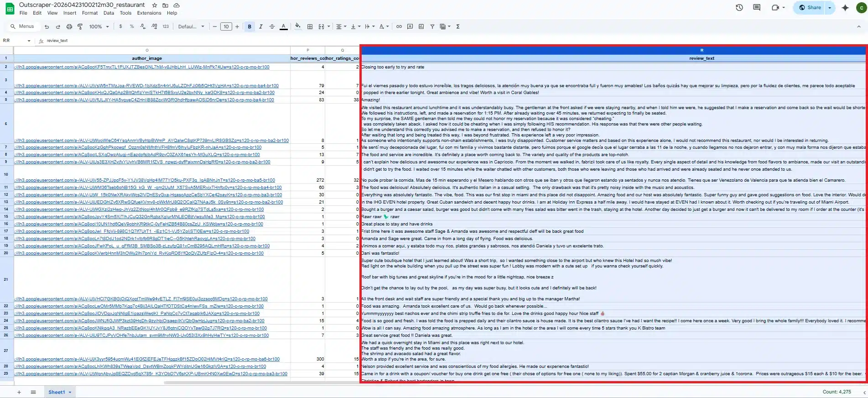Expand the font family dropdown

(x=191, y=26)
